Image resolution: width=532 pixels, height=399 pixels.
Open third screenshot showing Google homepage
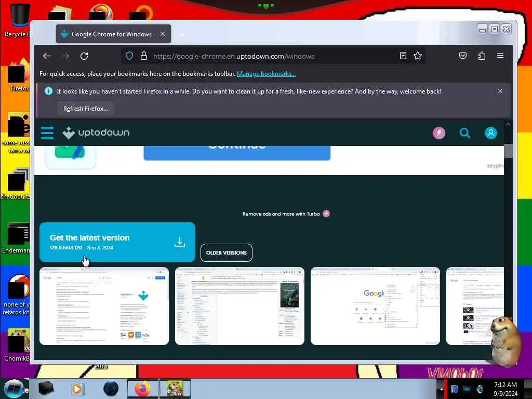[x=375, y=306]
